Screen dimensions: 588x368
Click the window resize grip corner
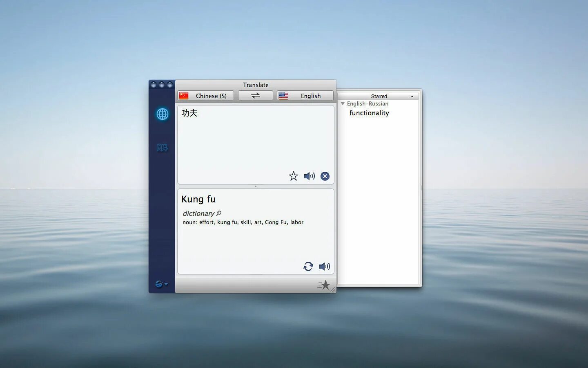pyautogui.click(x=333, y=289)
